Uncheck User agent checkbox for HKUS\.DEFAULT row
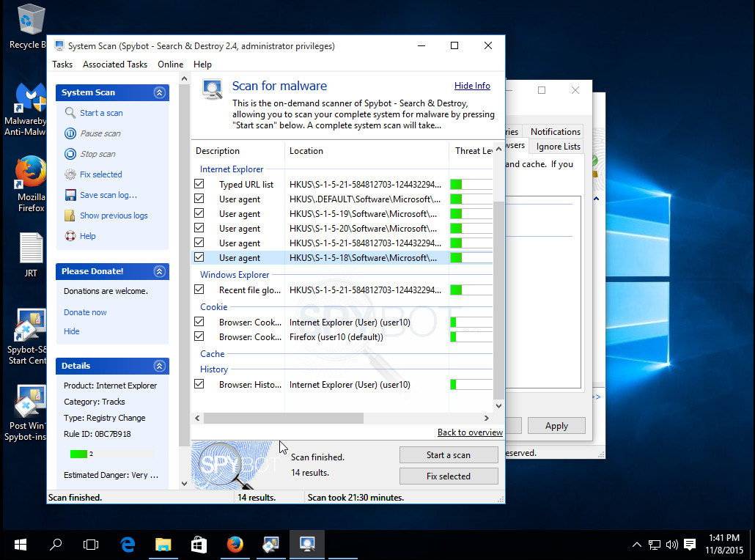755x560 pixels. 199,199
